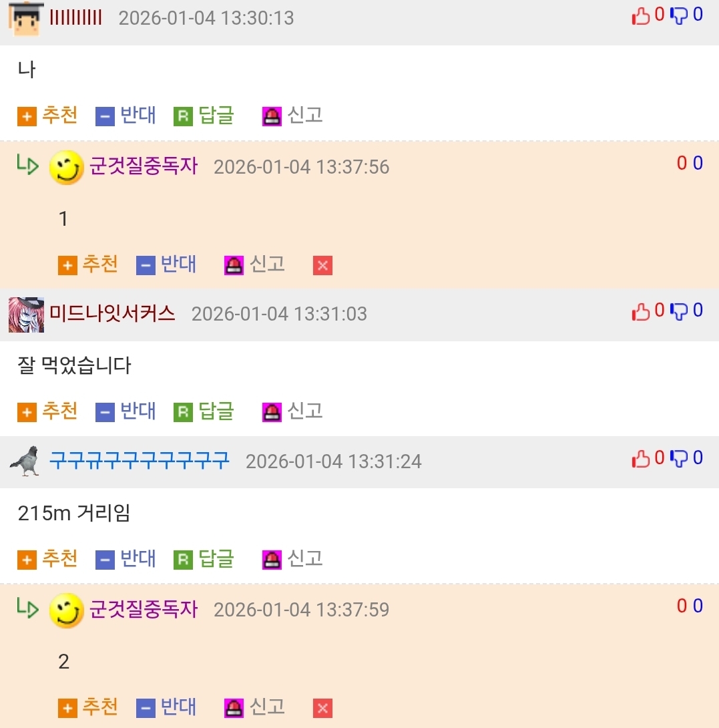Click 군것질중독자 name on the 2 reply
This screenshot has width=719, height=728.
pyautogui.click(x=144, y=610)
